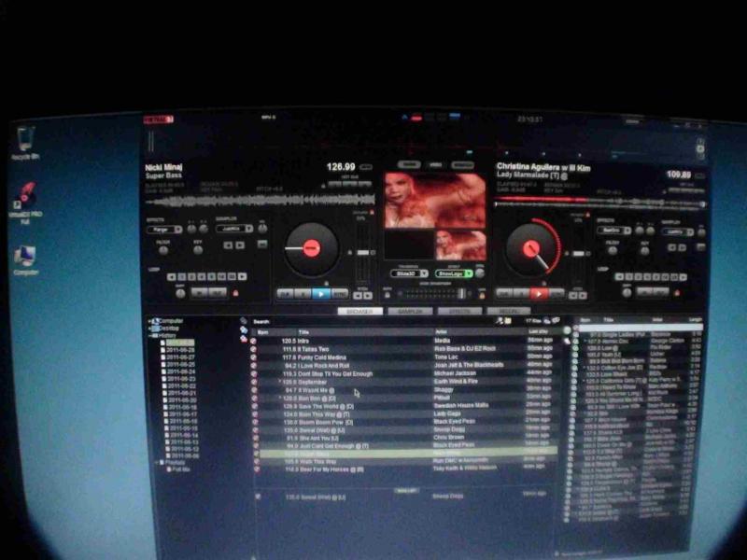747x560 pixels.
Task: Click left deck sampler previous arrow button
Action: (228, 245)
